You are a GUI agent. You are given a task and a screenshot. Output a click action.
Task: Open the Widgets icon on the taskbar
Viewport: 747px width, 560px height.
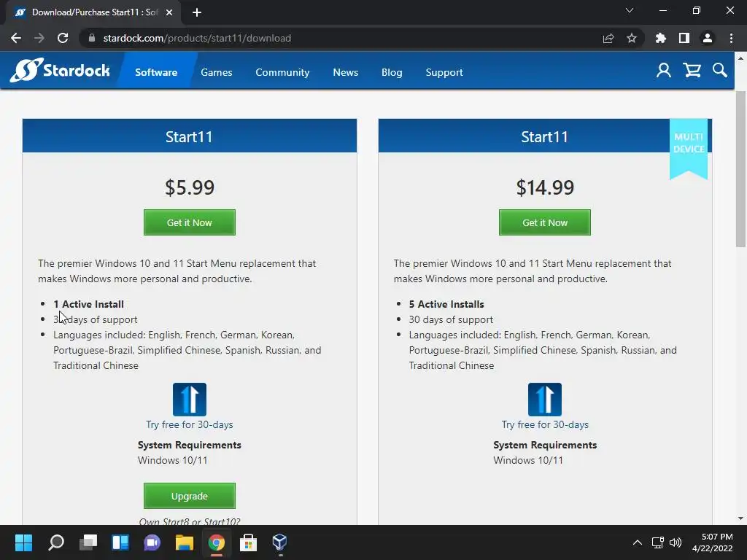(x=120, y=542)
